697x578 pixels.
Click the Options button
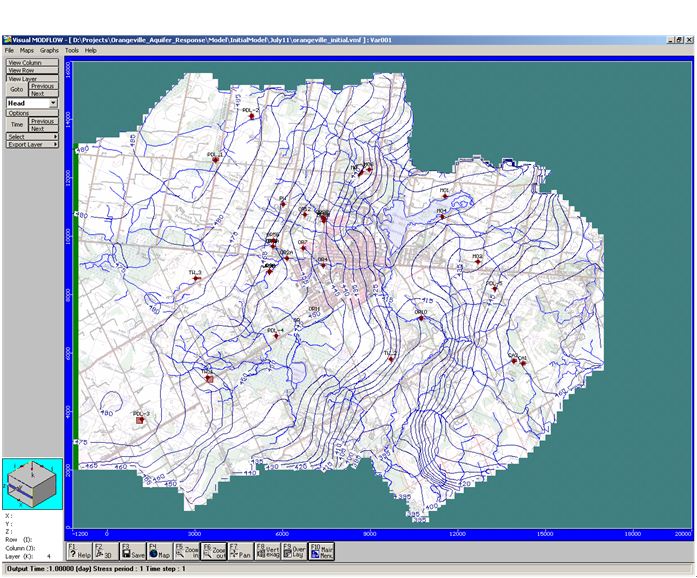32,113
